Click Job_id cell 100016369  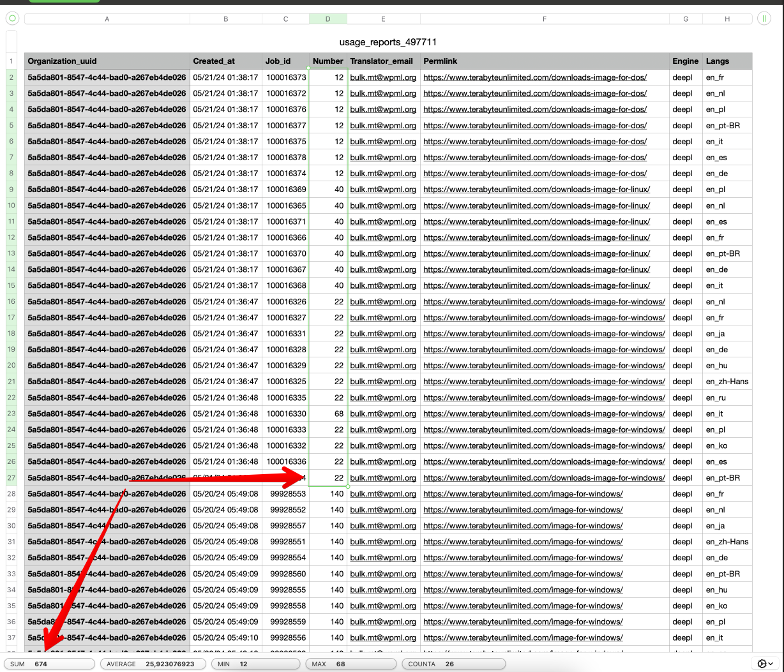[286, 190]
